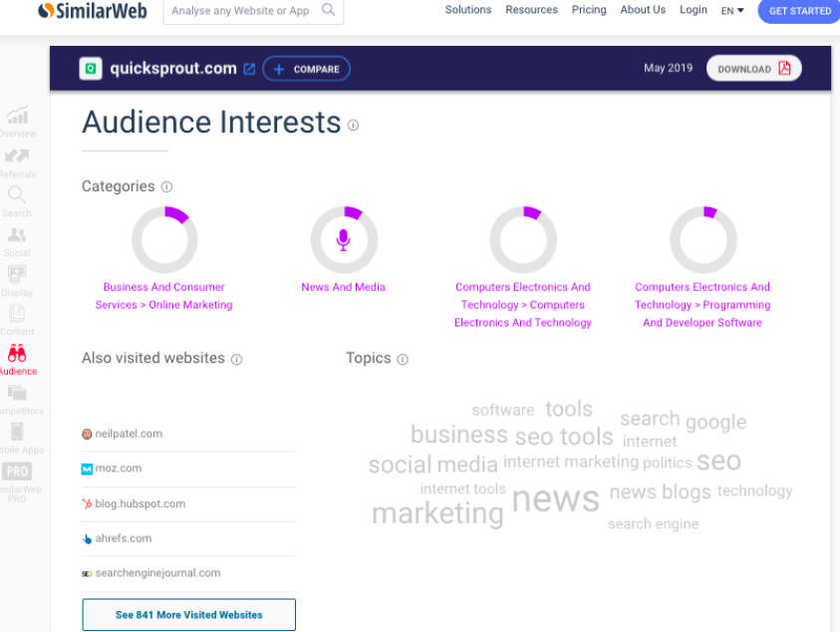840x632 pixels.
Task: Select the Content sidebar icon
Action: coord(17,315)
